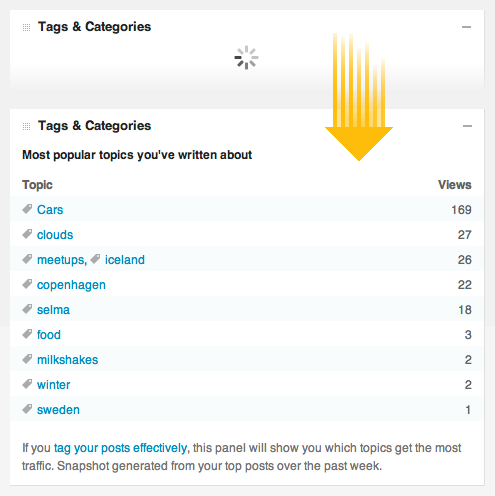This screenshot has width=495, height=496.
Task: Open the sweden tag link
Action: pyautogui.click(x=58, y=410)
